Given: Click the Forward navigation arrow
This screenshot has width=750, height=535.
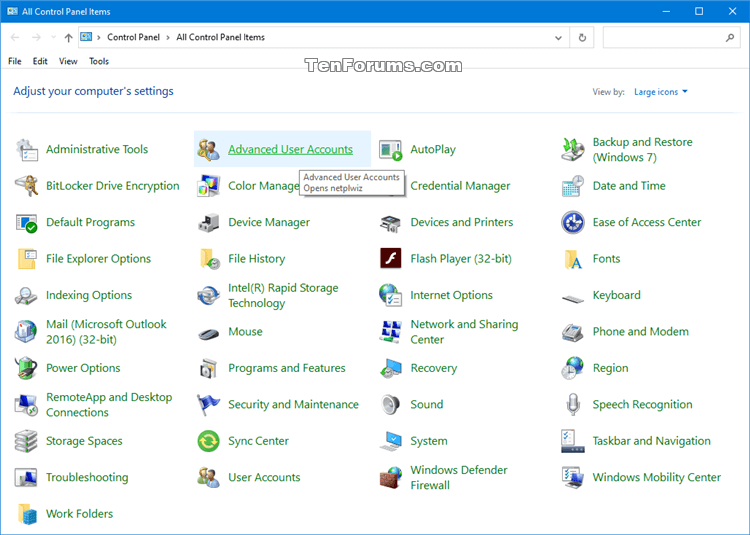Looking at the screenshot, I should tap(36, 37).
